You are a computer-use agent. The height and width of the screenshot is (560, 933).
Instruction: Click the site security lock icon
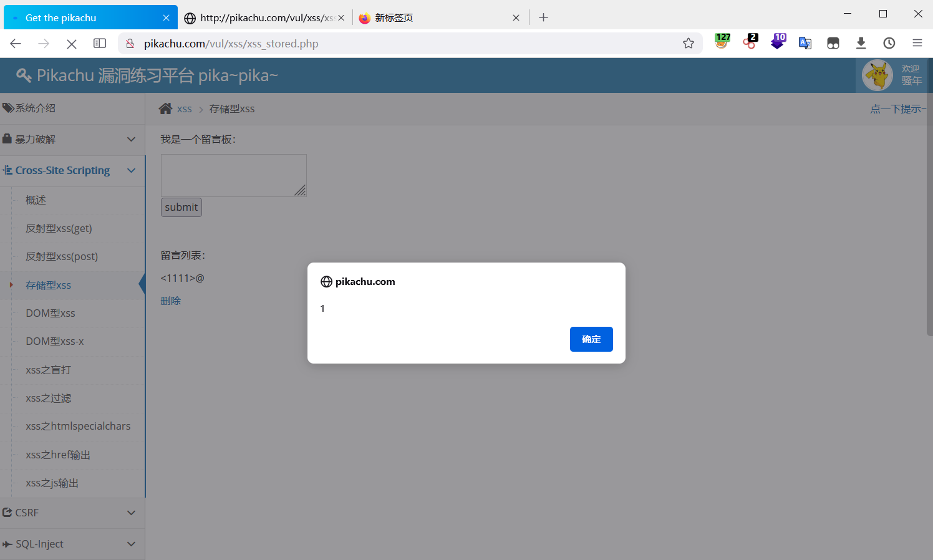pyautogui.click(x=130, y=43)
